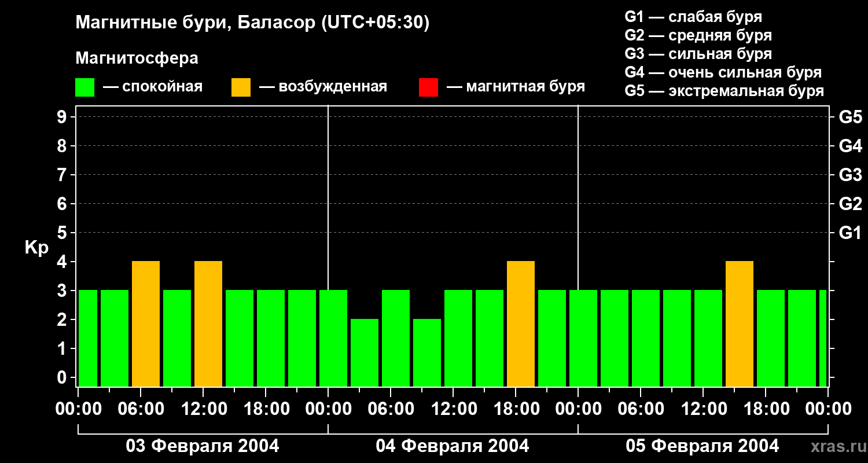Select the line 'G5 — экстремальная буря'
Viewport: 868px width, 463px height.
[x=724, y=91]
